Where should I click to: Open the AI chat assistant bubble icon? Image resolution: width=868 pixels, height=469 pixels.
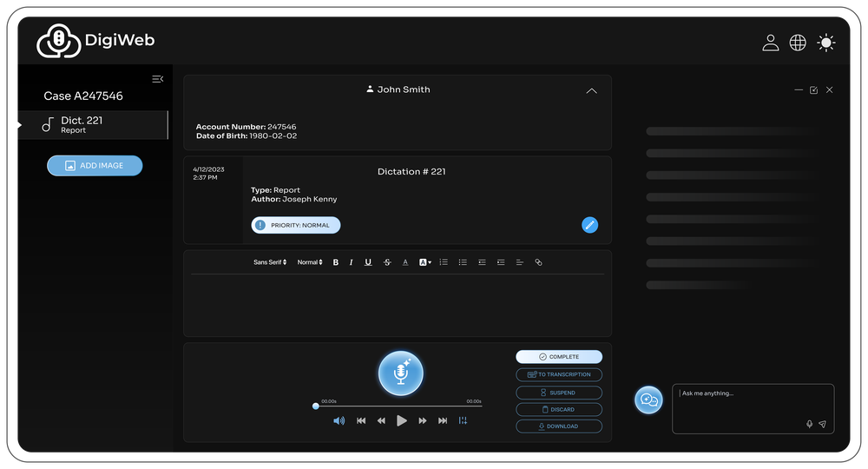click(648, 400)
